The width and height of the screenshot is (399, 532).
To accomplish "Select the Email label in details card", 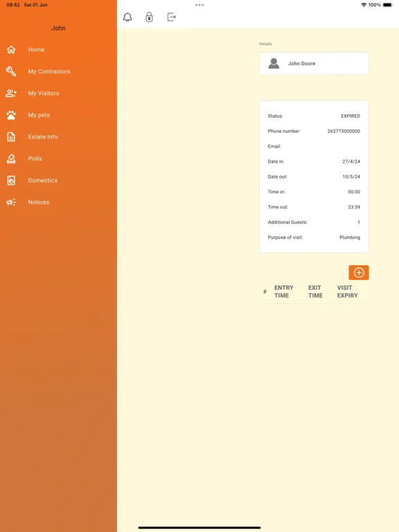I will point(274,146).
